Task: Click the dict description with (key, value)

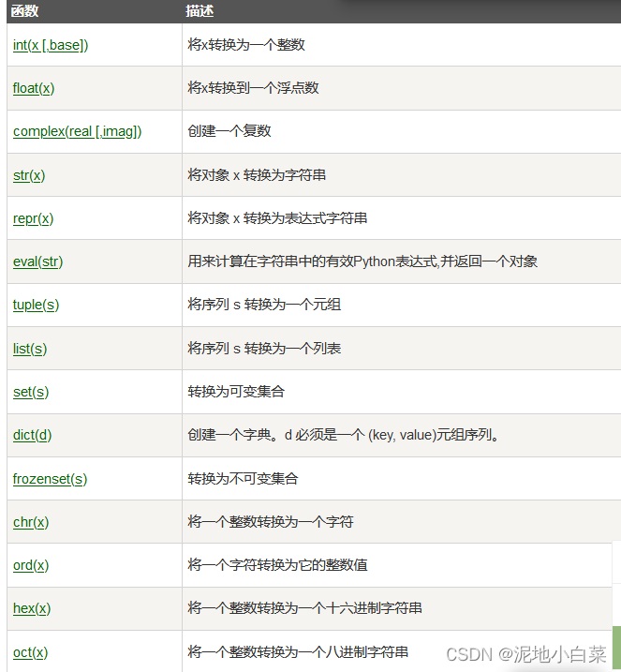Action: (x=344, y=435)
